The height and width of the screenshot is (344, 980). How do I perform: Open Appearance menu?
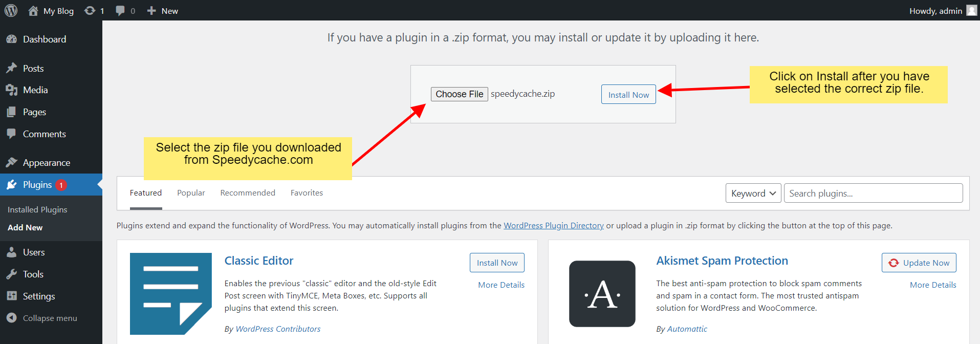(51, 163)
